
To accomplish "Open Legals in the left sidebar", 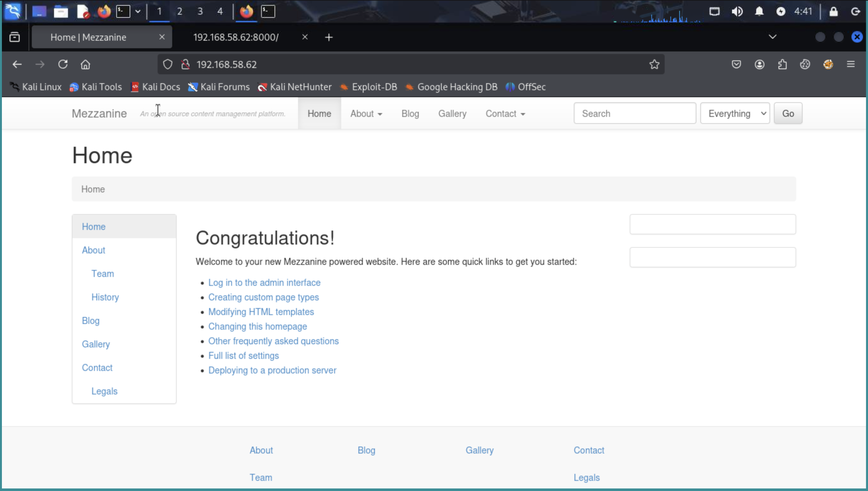I will pyautogui.click(x=104, y=391).
